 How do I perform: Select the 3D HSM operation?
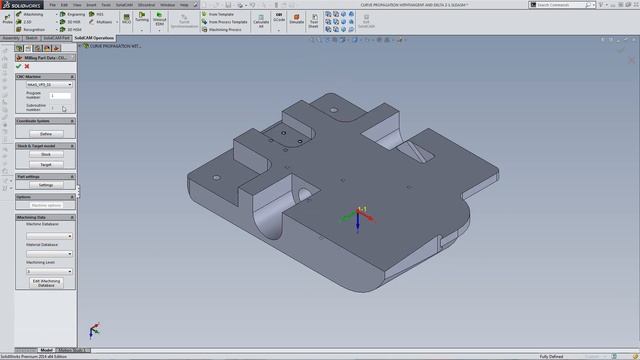tap(71, 29)
